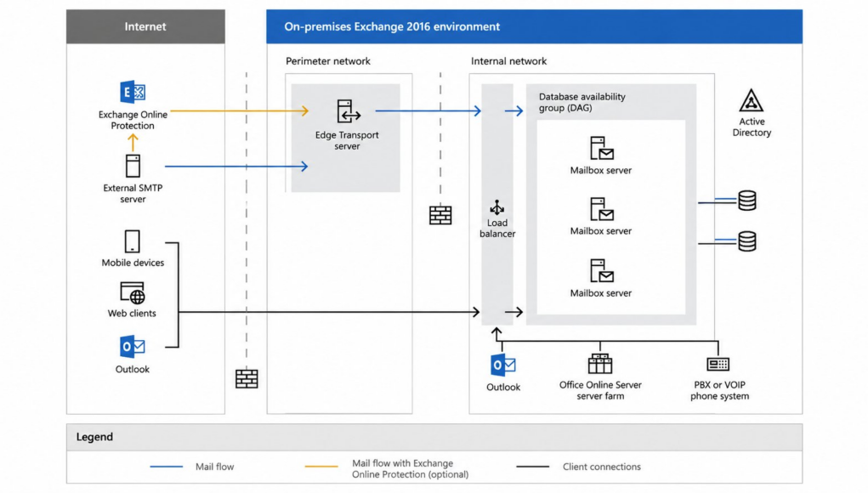Select the On-premises Exchange 2016 environment header

(x=392, y=26)
